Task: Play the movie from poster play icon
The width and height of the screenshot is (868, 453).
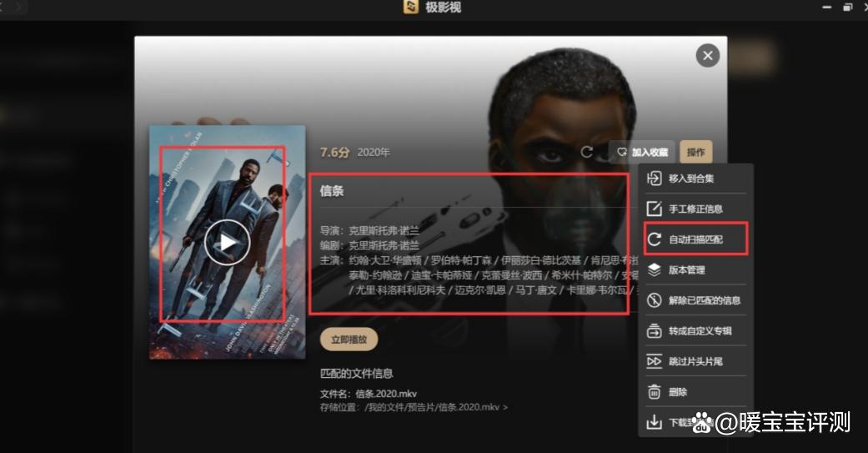Action: 227,243
